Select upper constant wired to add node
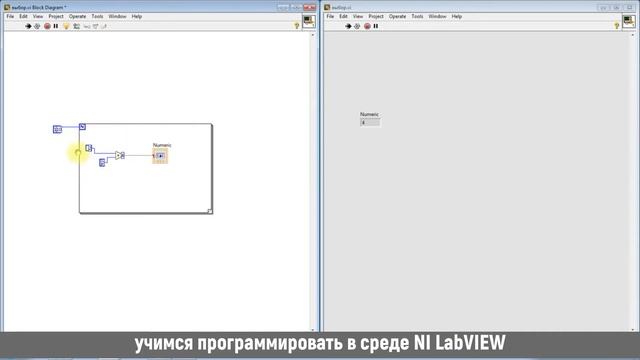The image size is (640, 360). coord(89,148)
